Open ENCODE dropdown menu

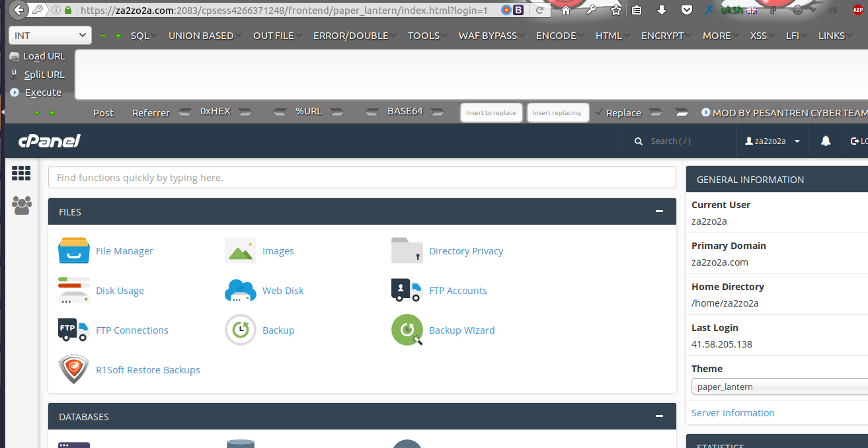560,36
